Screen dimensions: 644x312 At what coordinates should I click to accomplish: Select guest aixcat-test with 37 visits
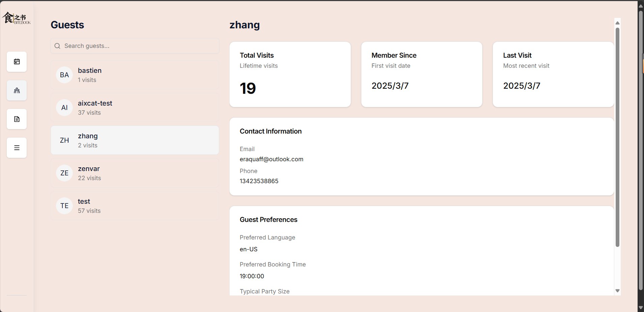coord(135,107)
